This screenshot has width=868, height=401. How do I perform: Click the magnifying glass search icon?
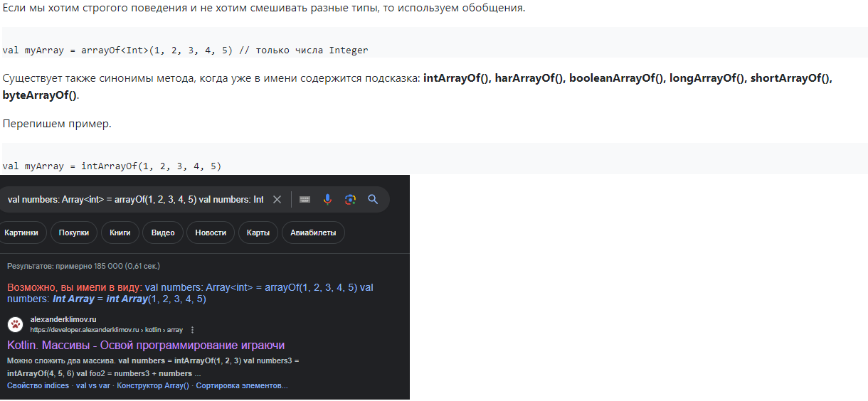[373, 200]
